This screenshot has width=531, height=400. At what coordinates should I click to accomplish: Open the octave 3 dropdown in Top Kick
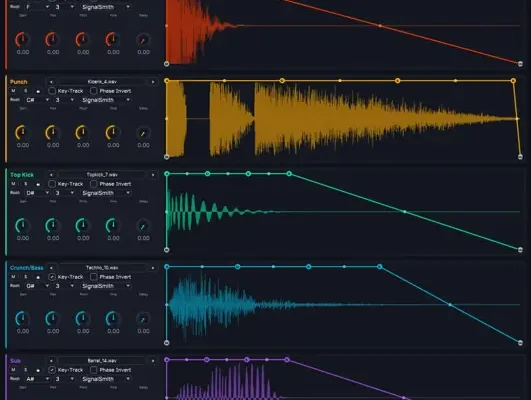64,193
